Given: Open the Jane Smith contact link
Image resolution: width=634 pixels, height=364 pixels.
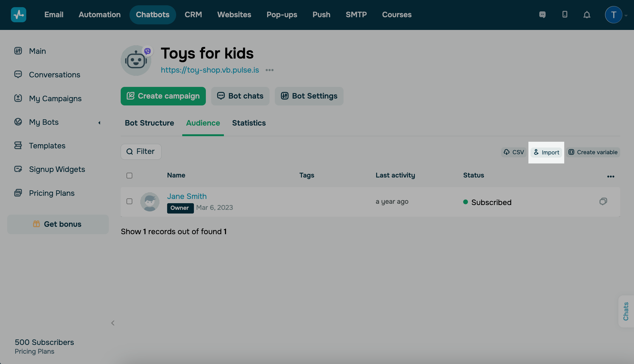Looking at the screenshot, I should (187, 196).
